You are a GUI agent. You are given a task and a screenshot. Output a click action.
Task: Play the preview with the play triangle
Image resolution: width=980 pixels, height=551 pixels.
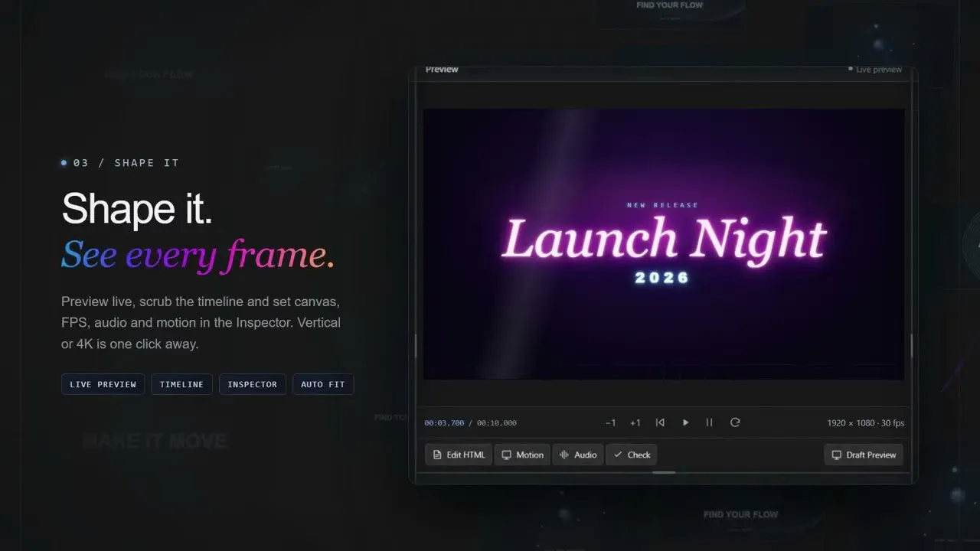(685, 422)
